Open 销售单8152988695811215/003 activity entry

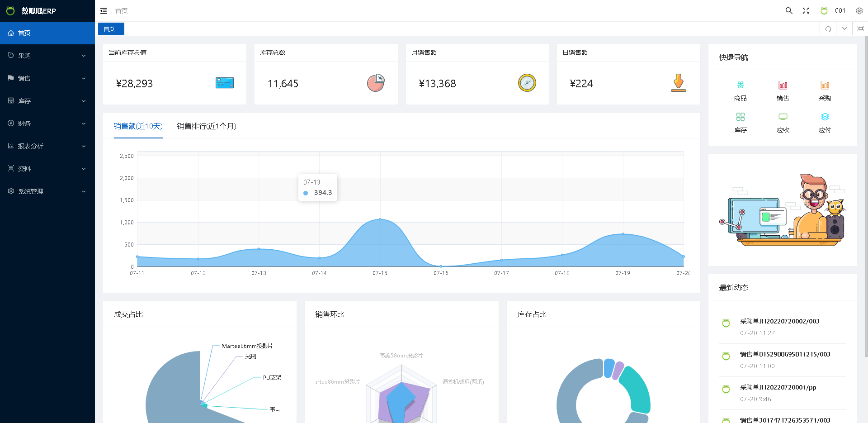click(x=785, y=354)
